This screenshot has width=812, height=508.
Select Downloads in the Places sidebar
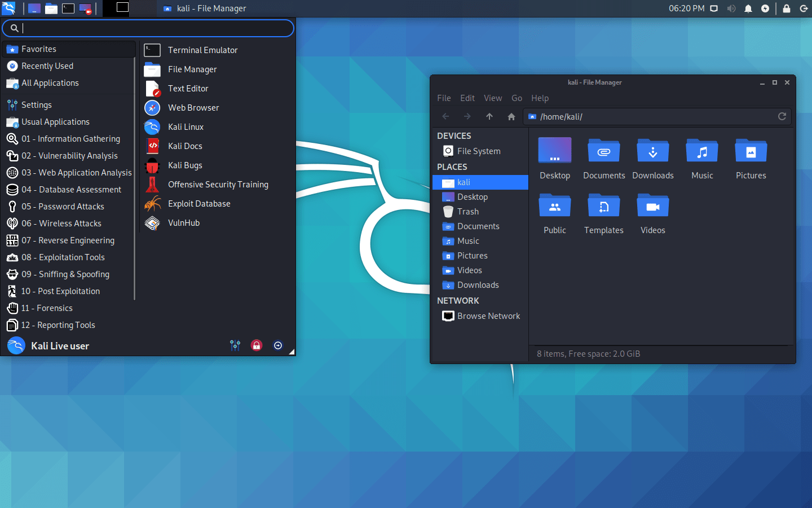pos(480,285)
